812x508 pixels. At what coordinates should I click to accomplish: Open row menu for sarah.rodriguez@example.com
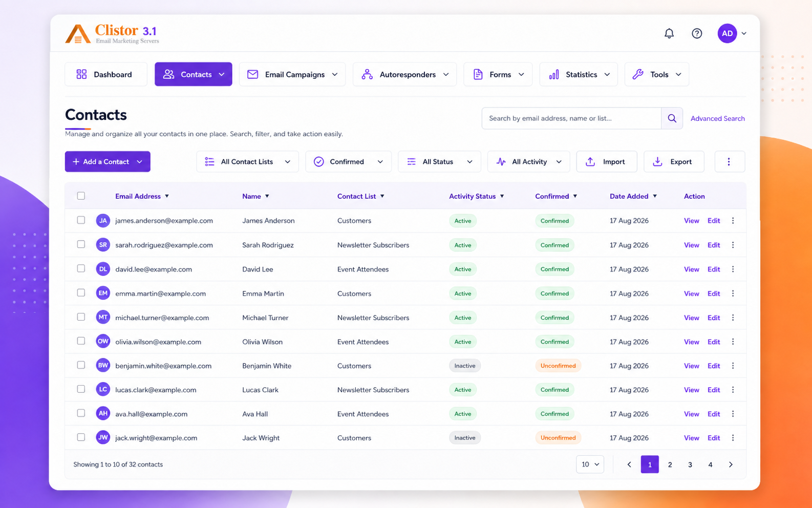[733, 245]
